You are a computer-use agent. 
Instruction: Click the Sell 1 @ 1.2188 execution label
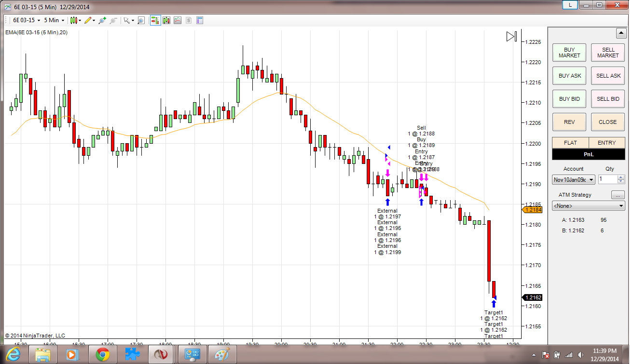(421, 131)
